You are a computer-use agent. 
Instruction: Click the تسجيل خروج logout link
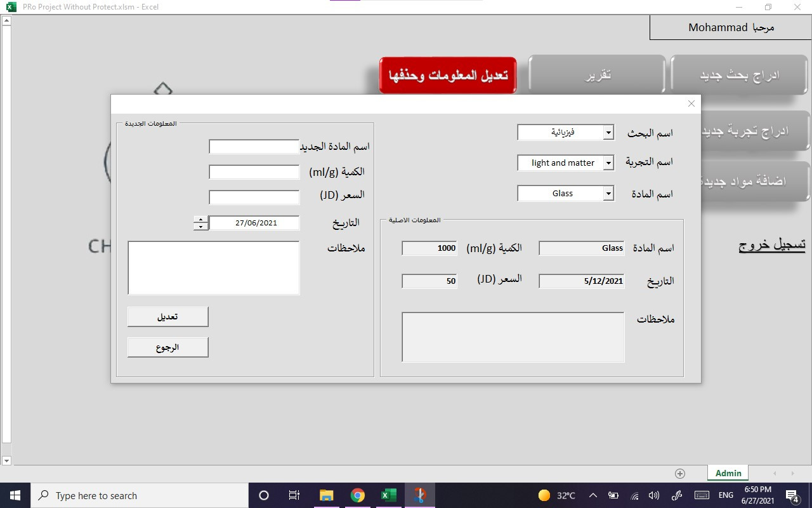(x=771, y=244)
